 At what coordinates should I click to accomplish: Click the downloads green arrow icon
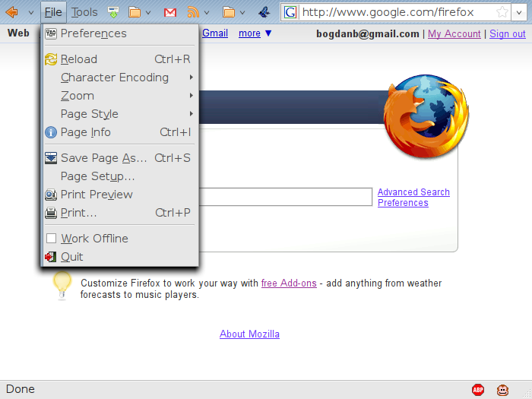point(113,13)
